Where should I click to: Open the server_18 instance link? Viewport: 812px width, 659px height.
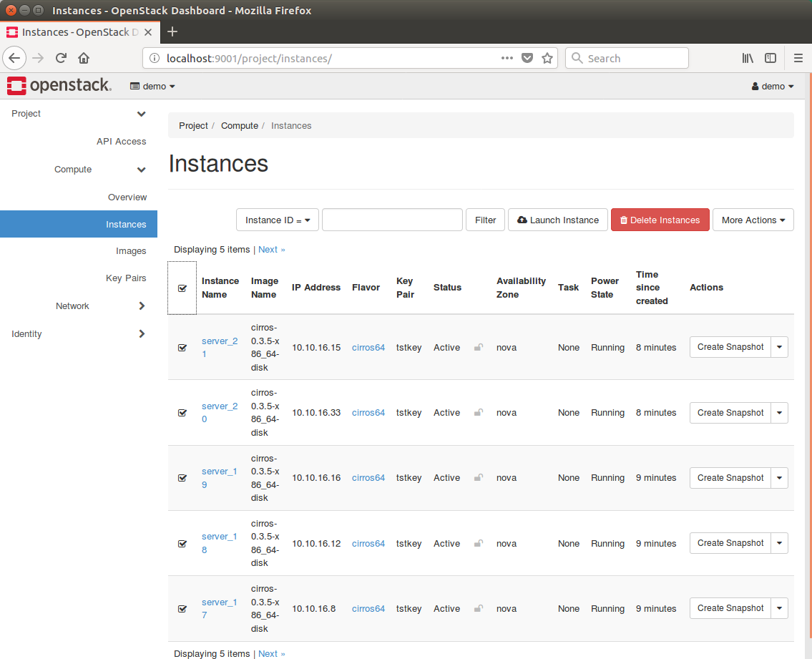coord(220,543)
